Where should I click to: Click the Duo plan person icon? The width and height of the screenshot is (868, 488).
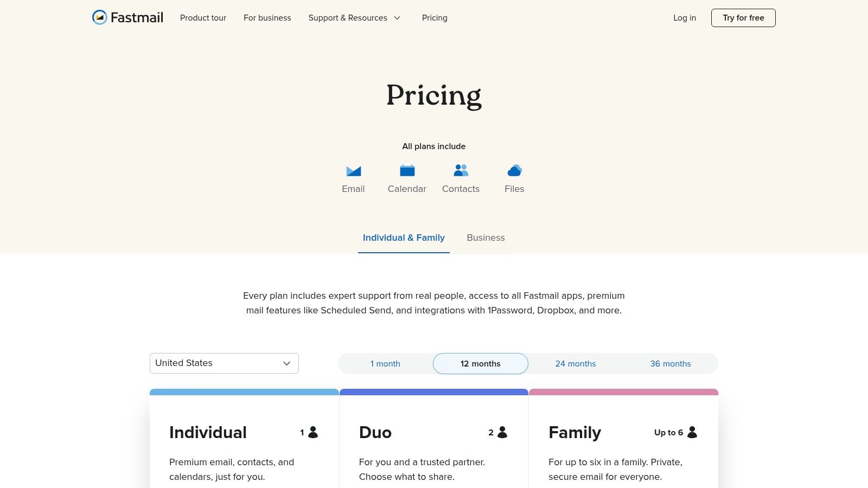(502, 432)
